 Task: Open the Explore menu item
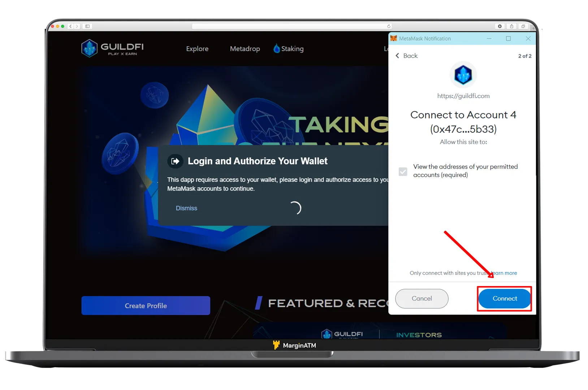tap(197, 49)
